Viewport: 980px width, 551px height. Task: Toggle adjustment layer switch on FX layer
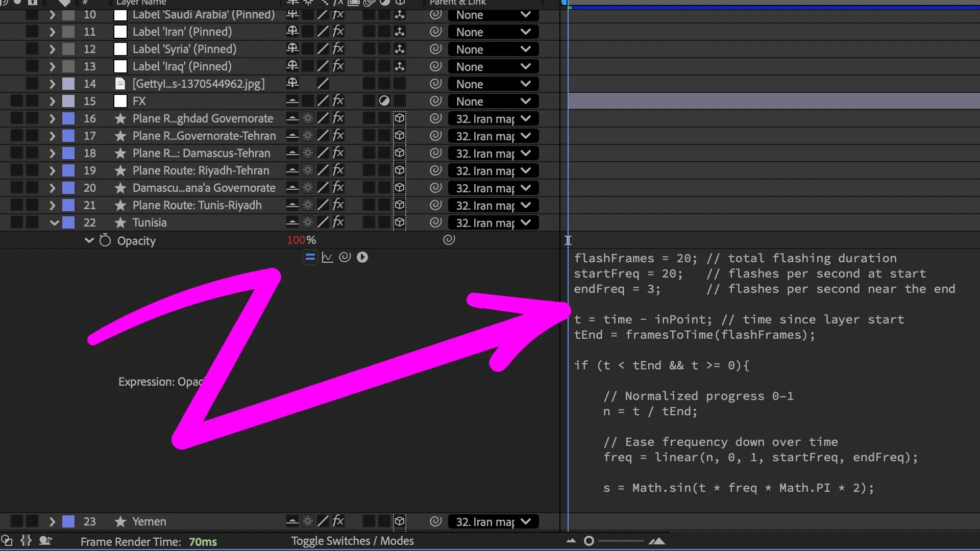tap(384, 101)
